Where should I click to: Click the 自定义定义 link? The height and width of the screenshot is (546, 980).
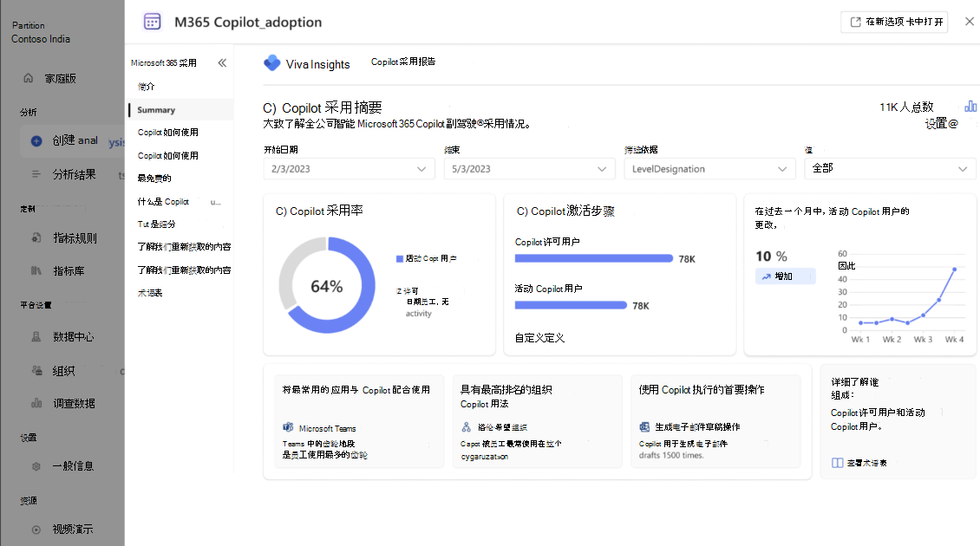(540, 338)
